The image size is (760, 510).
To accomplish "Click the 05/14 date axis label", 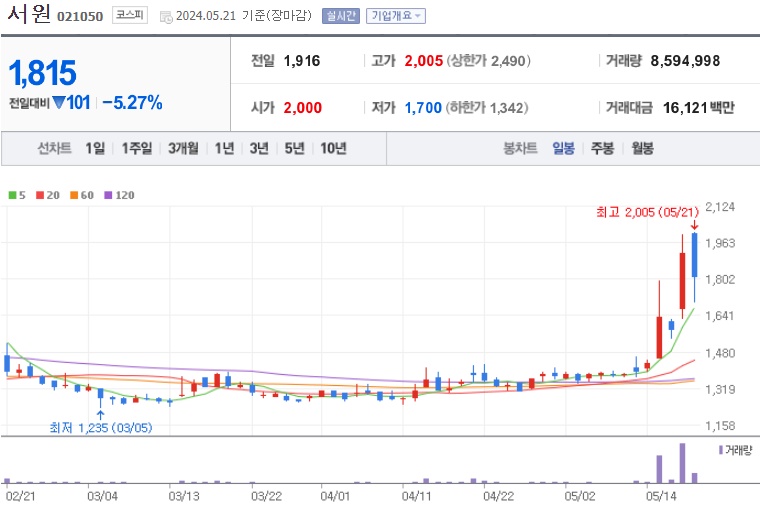I will point(661,496).
